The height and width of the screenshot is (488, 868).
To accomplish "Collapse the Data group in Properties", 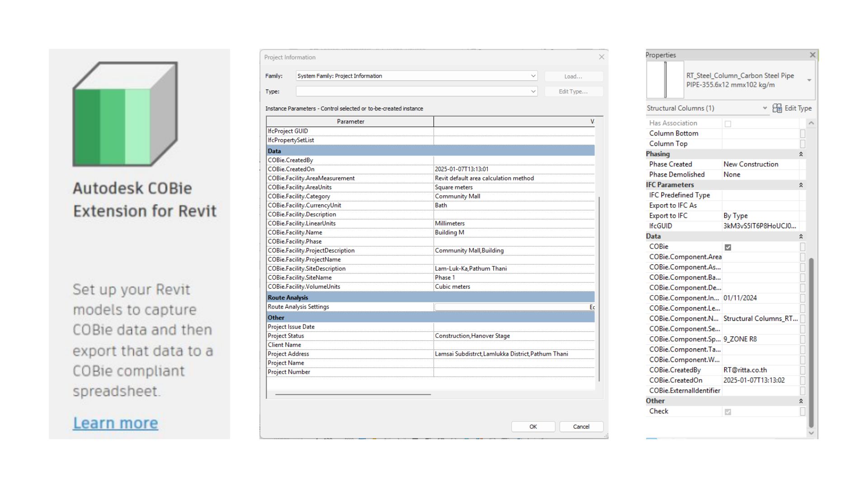I will tap(801, 236).
